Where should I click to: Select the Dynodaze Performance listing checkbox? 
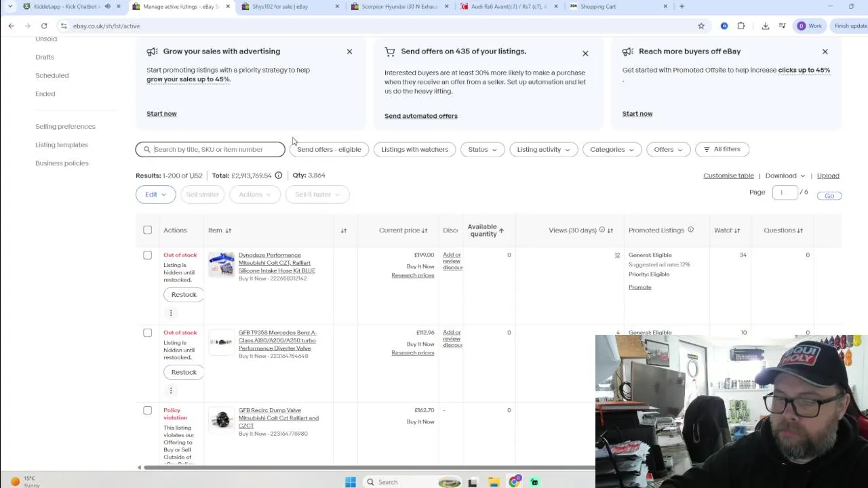(147, 256)
